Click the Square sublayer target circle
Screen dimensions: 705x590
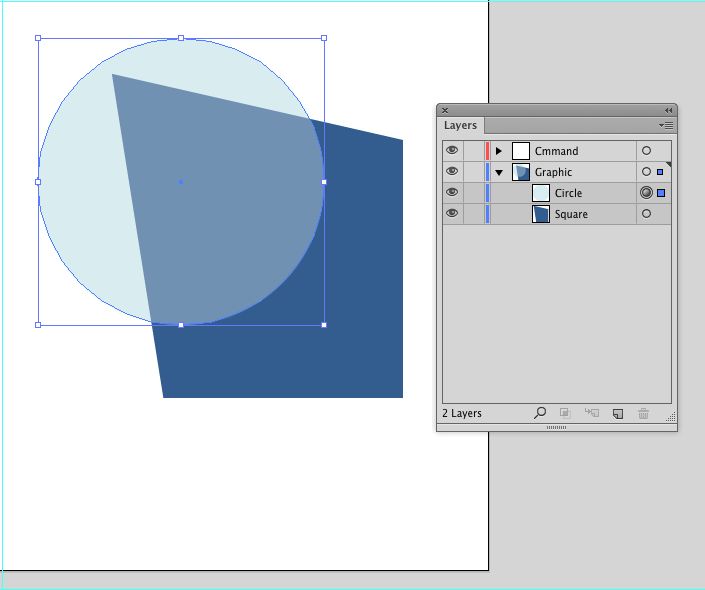pos(647,214)
